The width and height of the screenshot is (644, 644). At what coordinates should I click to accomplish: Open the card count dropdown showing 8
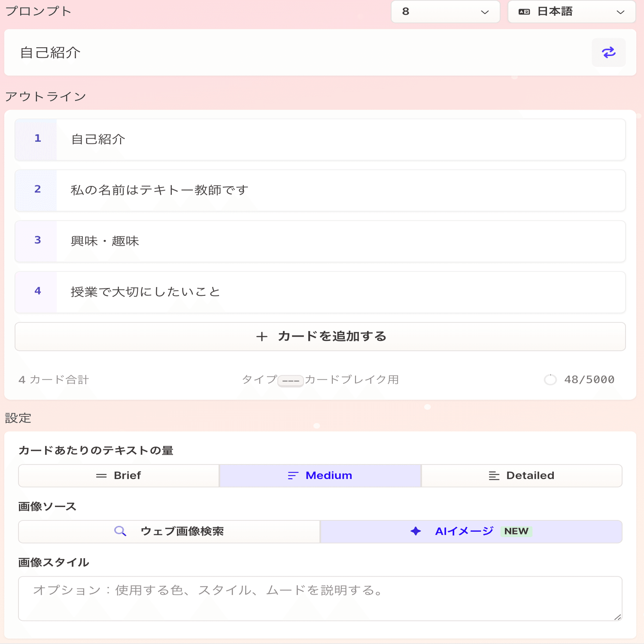[x=445, y=12]
